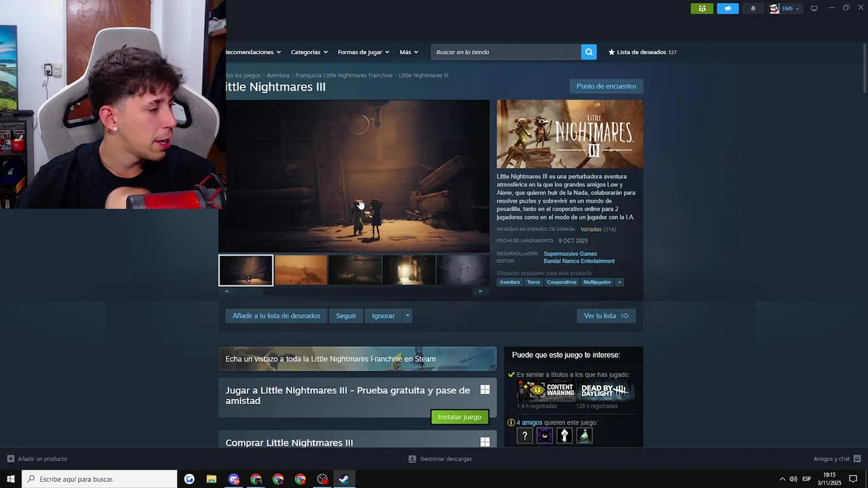This screenshot has width=868, height=488.
Task: Click the plus button to add tags
Action: click(619, 282)
